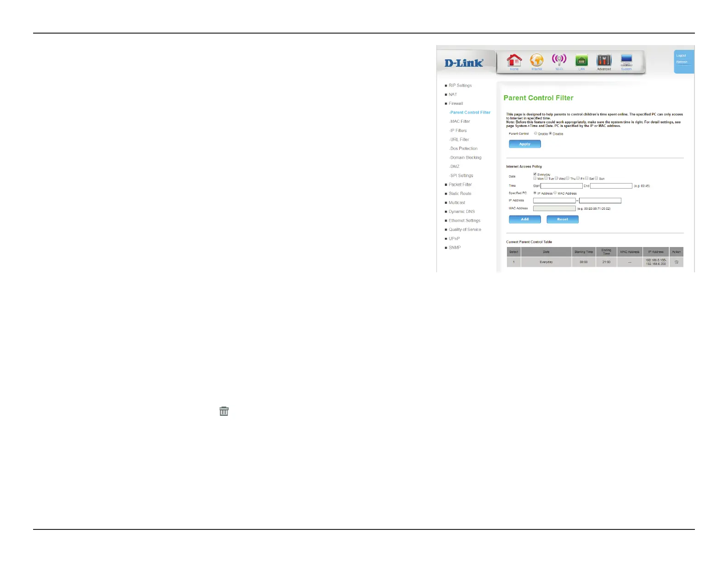
Task: Expand Quality of Service in sidebar
Action: pyautogui.click(x=465, y=230)
